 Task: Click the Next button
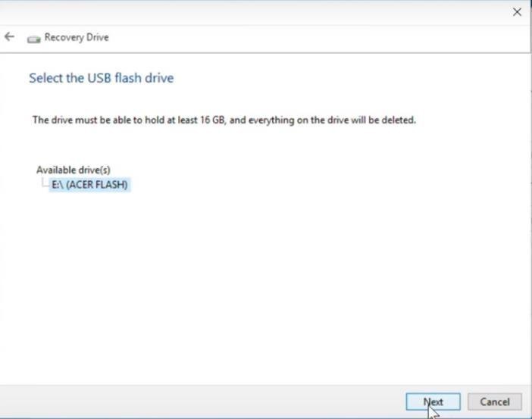tap(433, 402)
